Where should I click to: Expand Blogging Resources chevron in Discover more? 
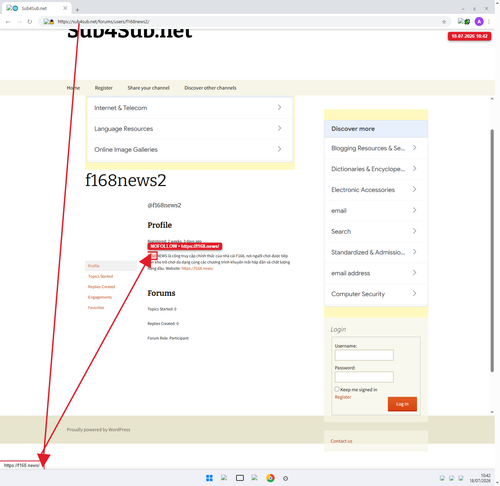(414, 148)
